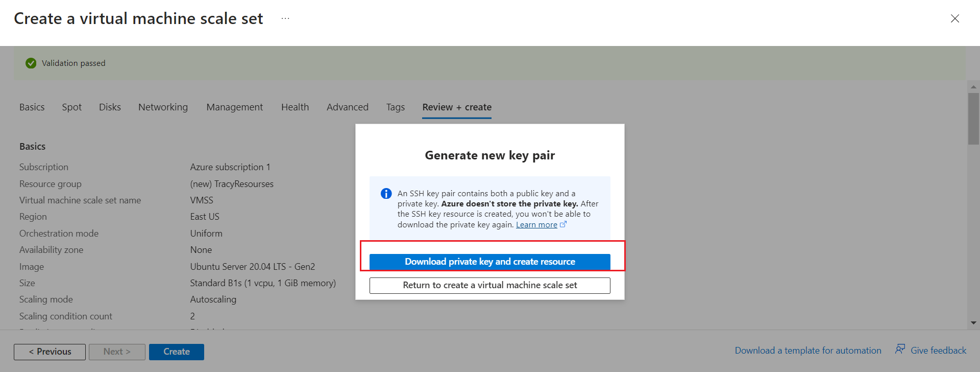Click Return to create a virtual machine scale set
Viewport: 980px width, 372px height.
[490, 286]
